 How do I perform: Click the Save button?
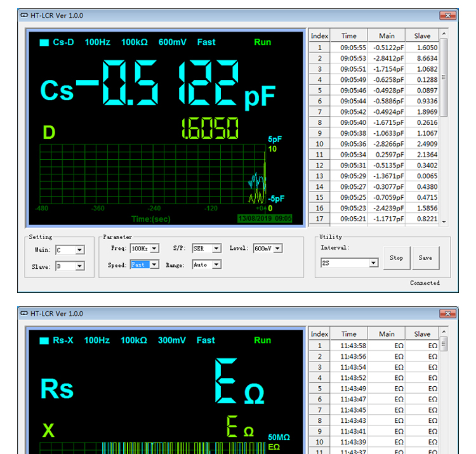(425, 258)
